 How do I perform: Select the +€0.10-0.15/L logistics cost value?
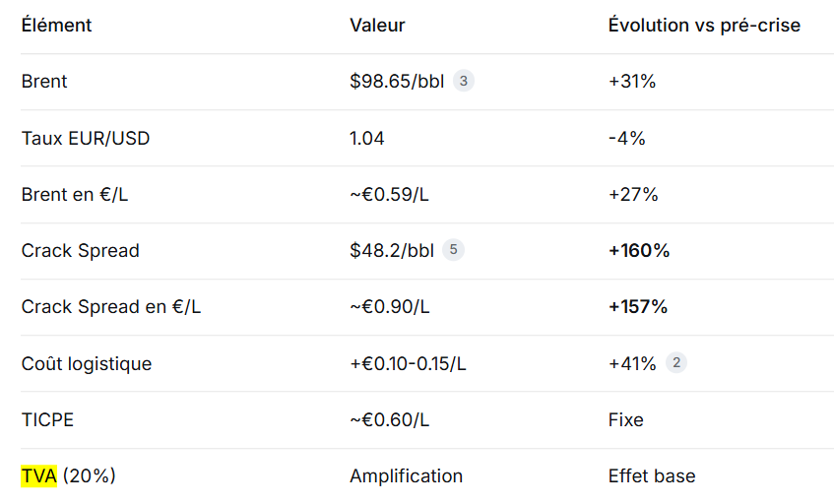pyautogui.click(x=408, y=364)
